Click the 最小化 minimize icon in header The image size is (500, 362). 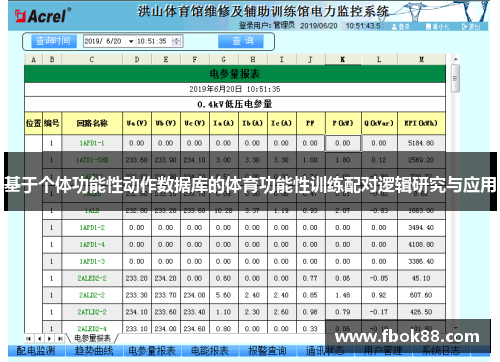coord(429,27)
